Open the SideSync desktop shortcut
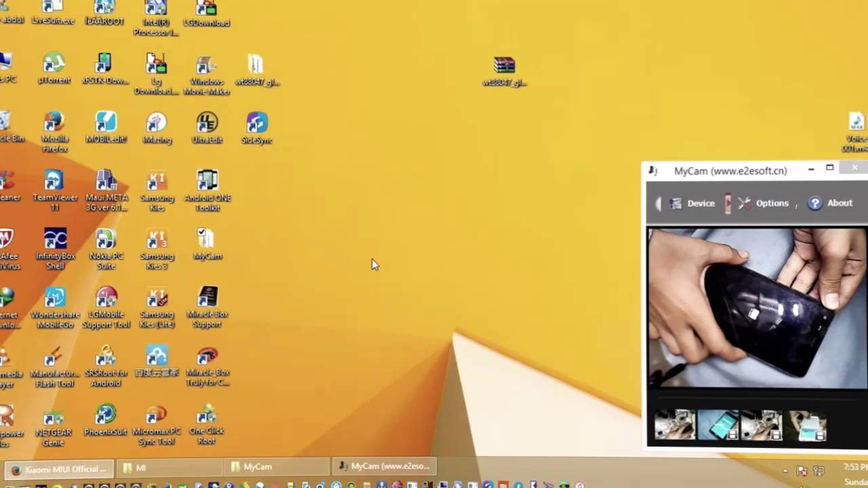Viewport: 868px width, 488px height. click(x=256, y=128)
